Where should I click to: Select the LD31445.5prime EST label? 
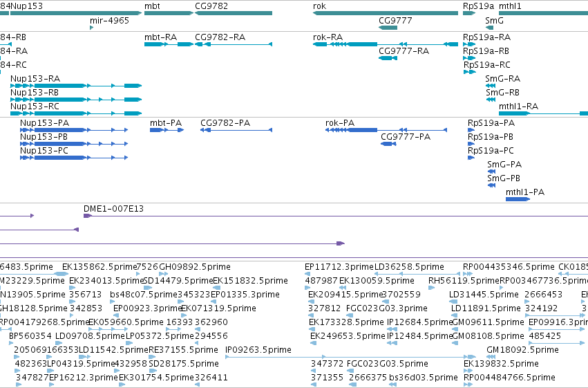tap(484, 295)
